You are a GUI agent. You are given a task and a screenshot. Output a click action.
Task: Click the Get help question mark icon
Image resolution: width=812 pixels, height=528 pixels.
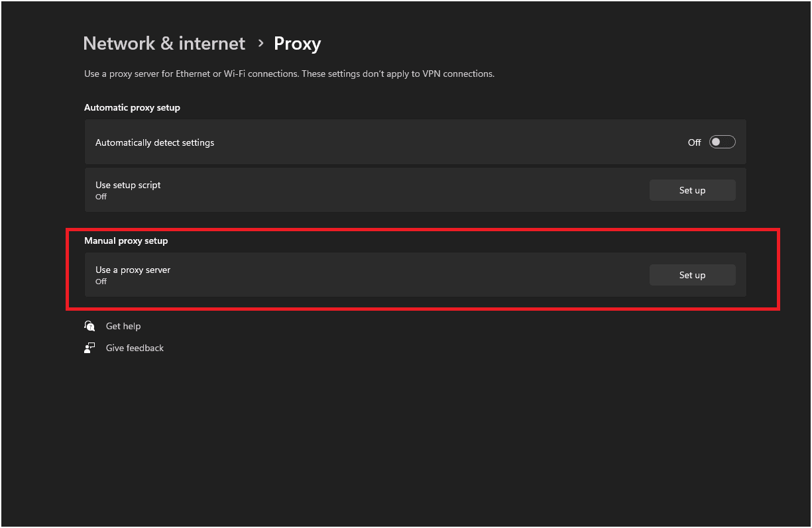coord(89,325)
